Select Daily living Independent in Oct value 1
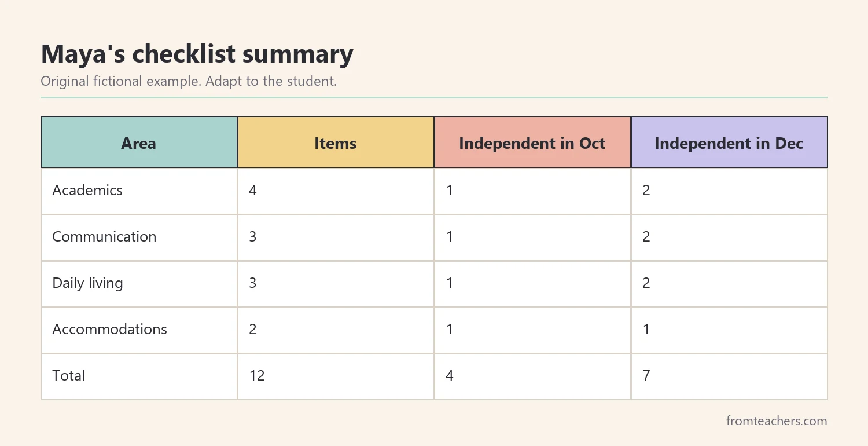The width and height of the screenshot is (868, 446). pos(450,283)
